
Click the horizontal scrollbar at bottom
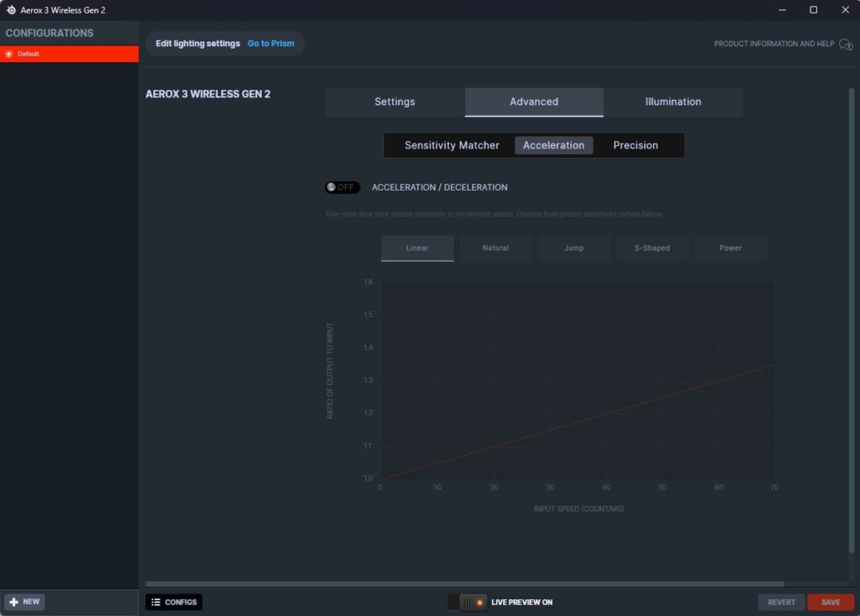tap(465, 584)
